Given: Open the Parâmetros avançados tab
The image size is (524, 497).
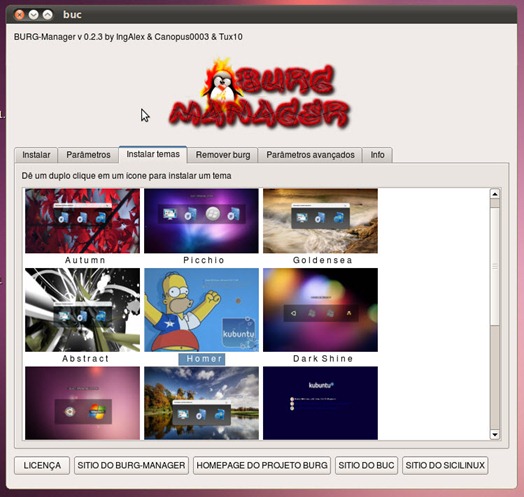Looking at the screenshot, I should point(310,155).
